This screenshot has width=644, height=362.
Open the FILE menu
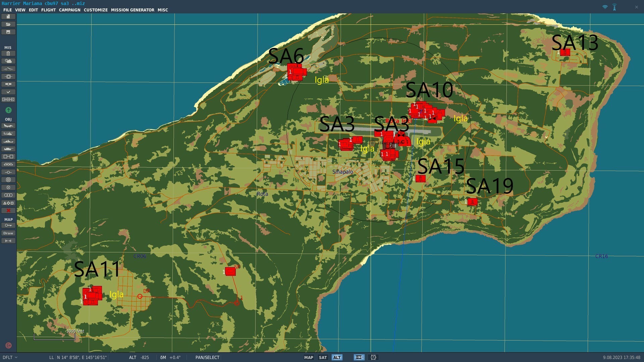pos(7,10)
